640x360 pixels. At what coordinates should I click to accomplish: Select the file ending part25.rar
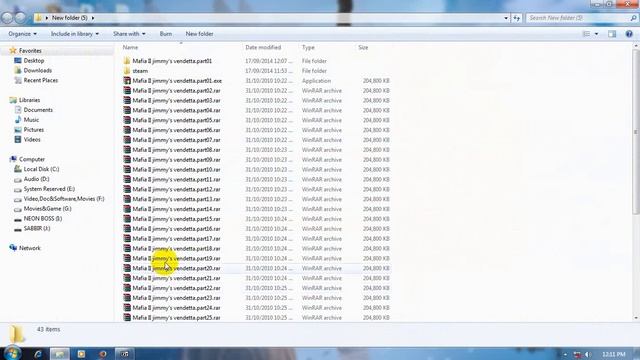tap(176, 318)
